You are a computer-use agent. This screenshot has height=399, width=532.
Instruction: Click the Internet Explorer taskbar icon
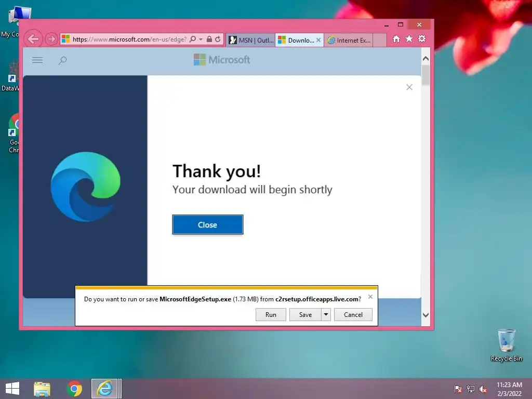[x=105, y=389]
